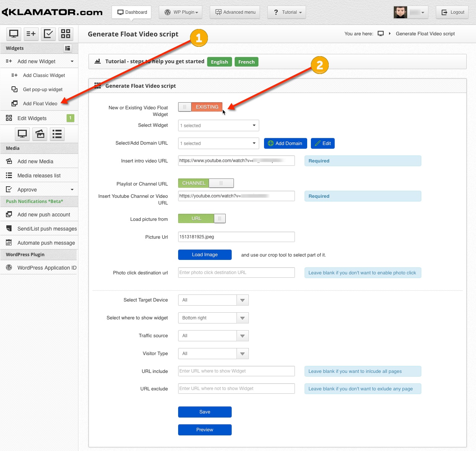
Task: Toggle the Widgets panel collapse icon
Action: (68, 48)
